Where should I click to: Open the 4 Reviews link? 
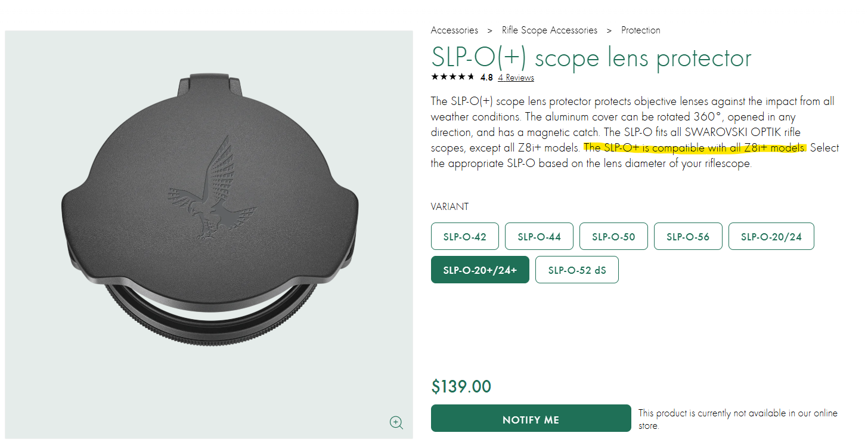point(516,78)
